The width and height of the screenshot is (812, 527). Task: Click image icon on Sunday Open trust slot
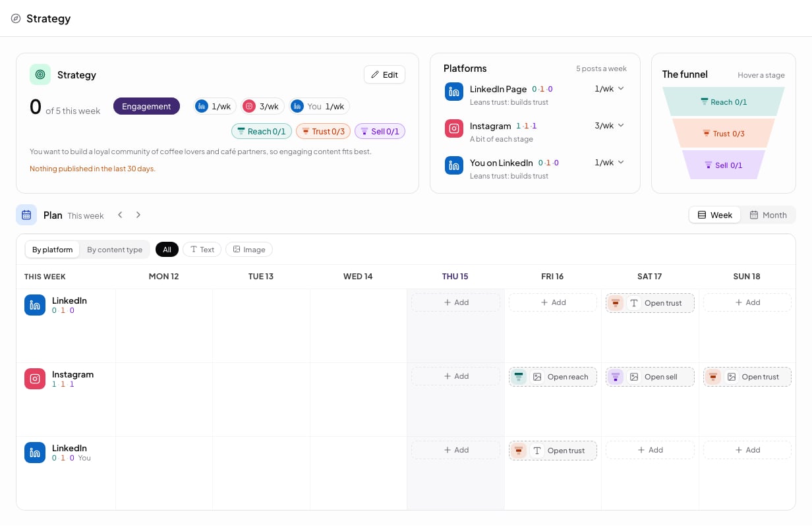pyautogui.click(x=732, y=377)
